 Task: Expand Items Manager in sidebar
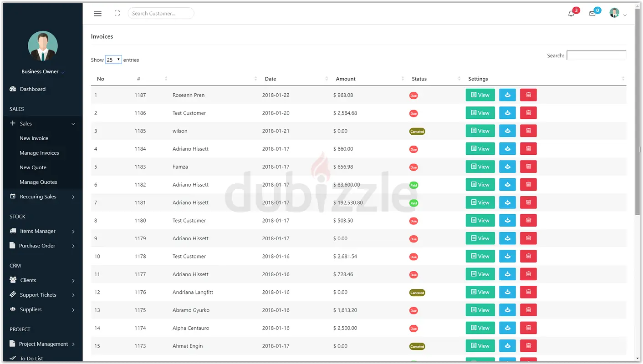42,231
